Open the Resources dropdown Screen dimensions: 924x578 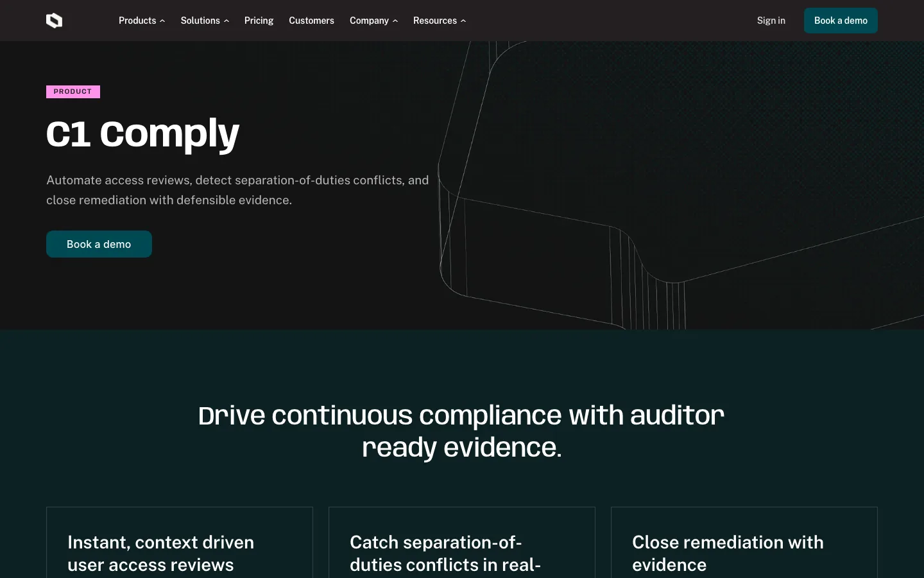(440, 21)
